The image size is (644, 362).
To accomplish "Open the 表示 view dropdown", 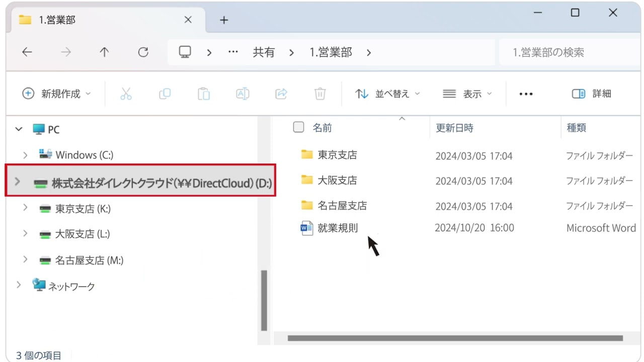I will (467, 94).
